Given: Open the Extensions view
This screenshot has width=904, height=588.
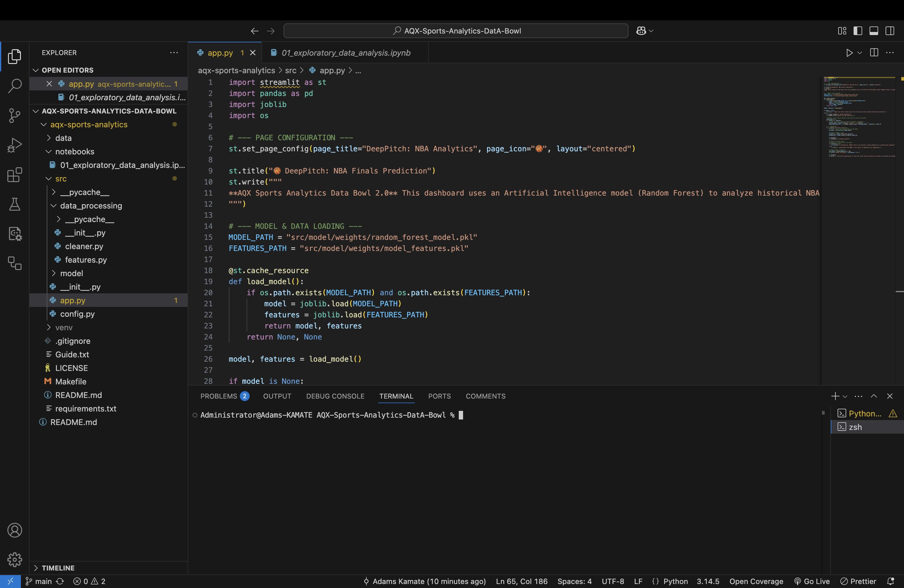Looking at the screenshot, I should coord(14,175).
